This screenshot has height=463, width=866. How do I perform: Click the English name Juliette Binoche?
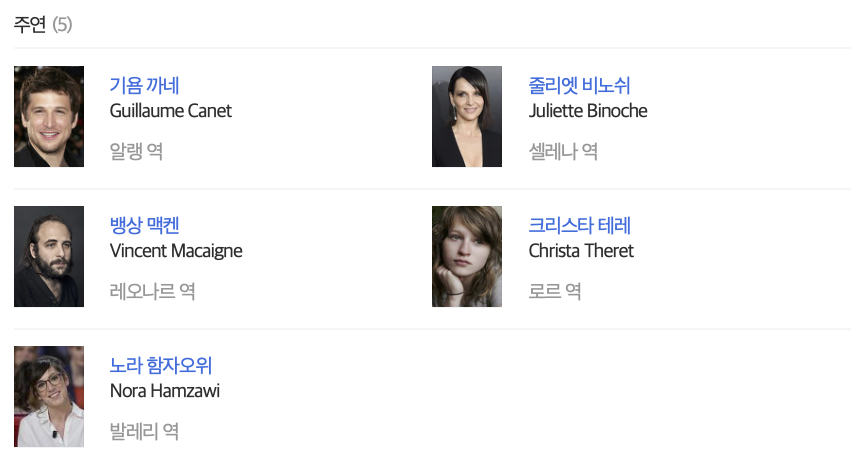(x=588, y=111)
